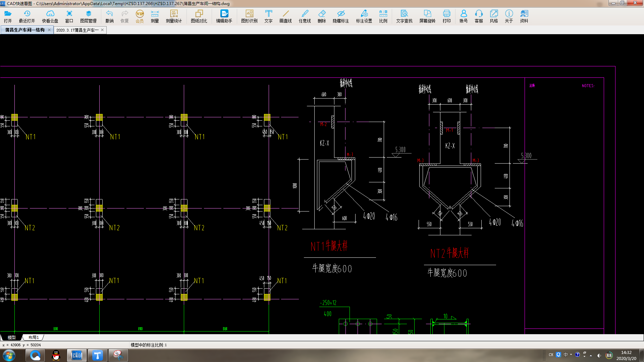
Task: Select the 窗口 window tool
Action: tap(69, 16)
